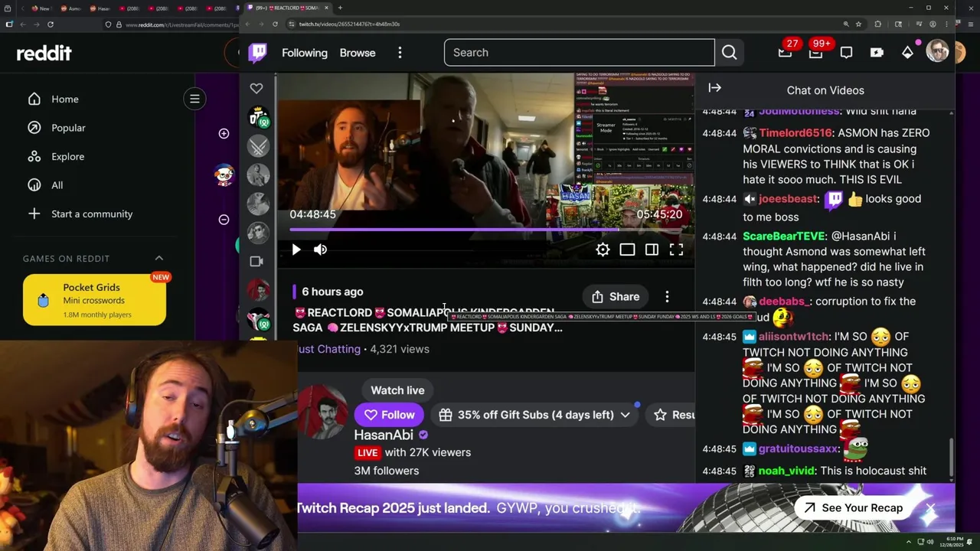The width and height of the screenshot is (980, 551).
Task: Go to Browse tab on Twitch
Action: [x=358, y=53]
